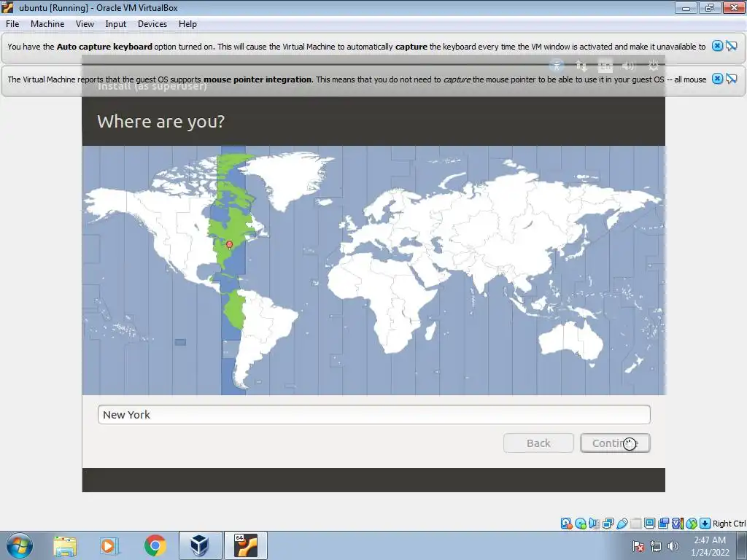The image size is (747, 560).
Task: Open the Ubuntu session gear indicator
Action: (x=653, y=65)
